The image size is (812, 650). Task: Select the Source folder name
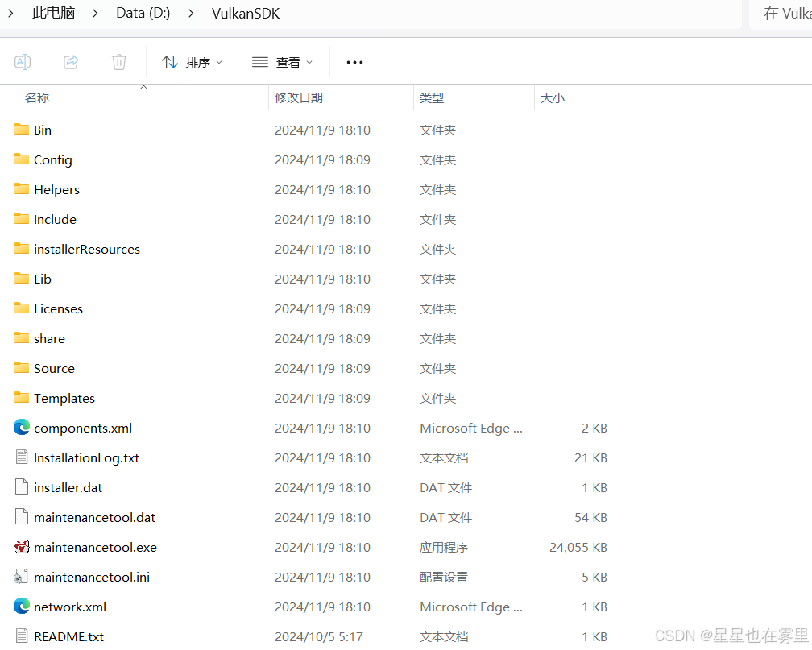click(55, 368)
